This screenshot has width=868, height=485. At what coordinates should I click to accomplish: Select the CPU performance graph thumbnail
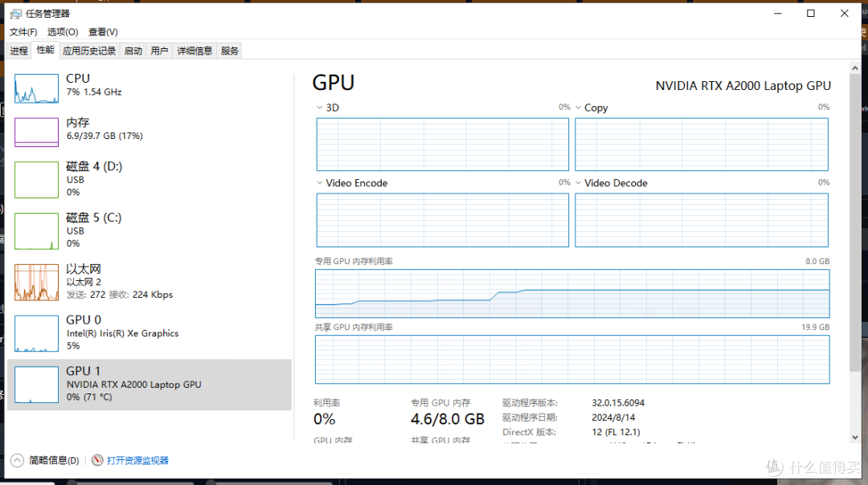tap(36, 88)
